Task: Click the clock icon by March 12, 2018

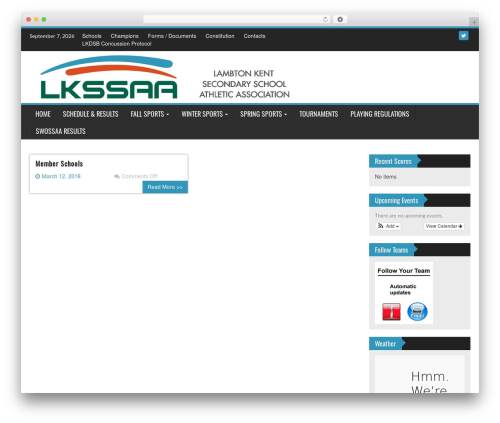Action: click(38, 176)
